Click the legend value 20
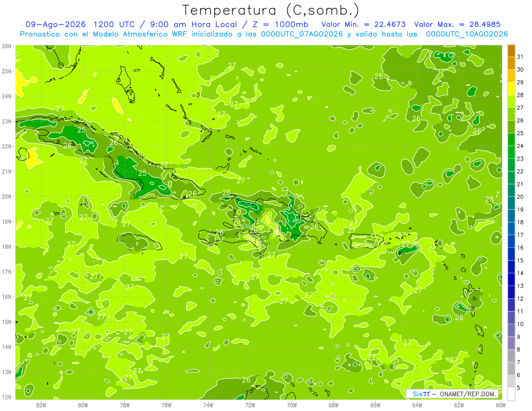This screenshot has height=411, width=532. [520, 196]
